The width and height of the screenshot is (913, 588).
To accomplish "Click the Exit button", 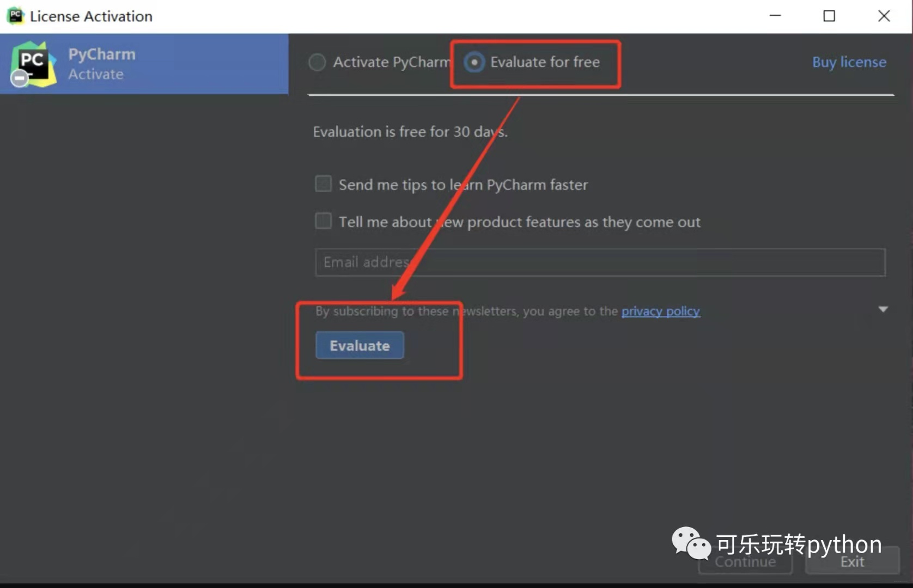I will [852, 561].
